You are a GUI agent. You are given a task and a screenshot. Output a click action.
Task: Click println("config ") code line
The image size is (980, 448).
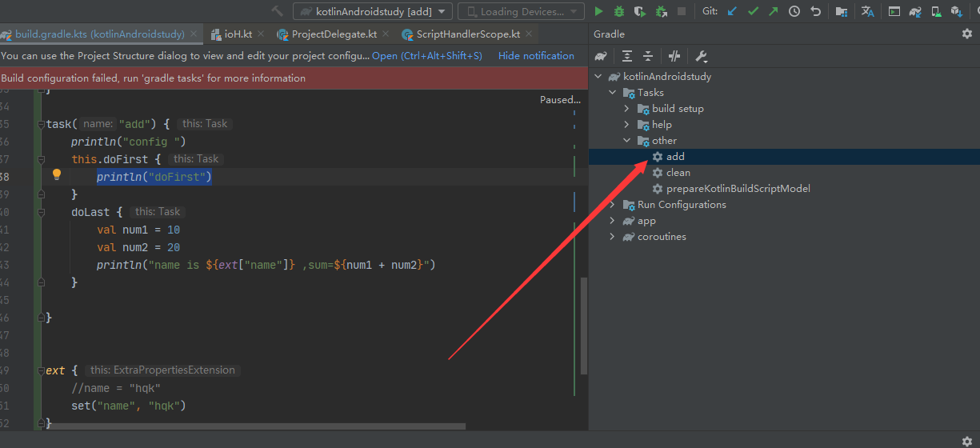click(129, 142)
